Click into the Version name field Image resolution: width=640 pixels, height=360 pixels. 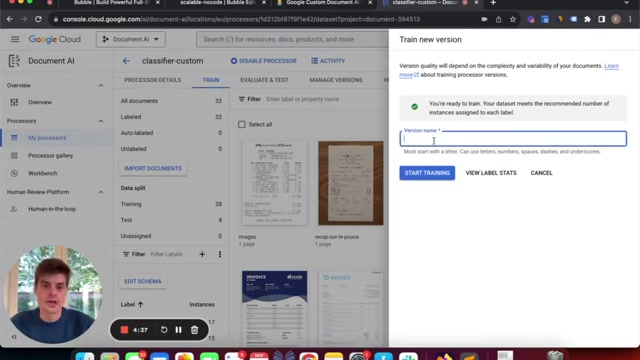(x=513, y=139)
